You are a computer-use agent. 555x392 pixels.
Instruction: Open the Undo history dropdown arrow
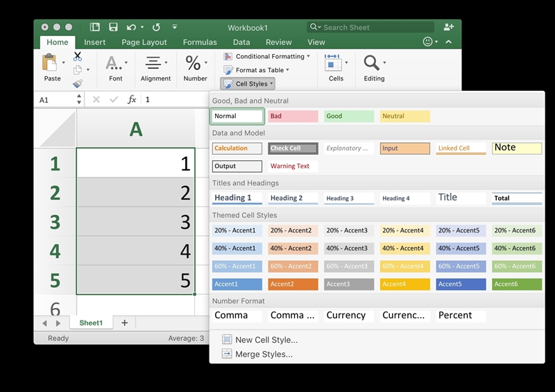click(142, 27)
